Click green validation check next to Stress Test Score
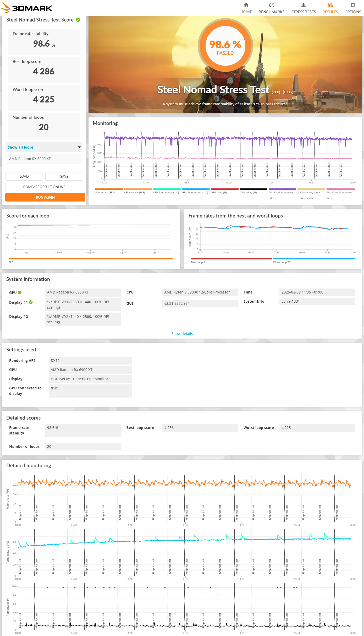 pos(78,20)
